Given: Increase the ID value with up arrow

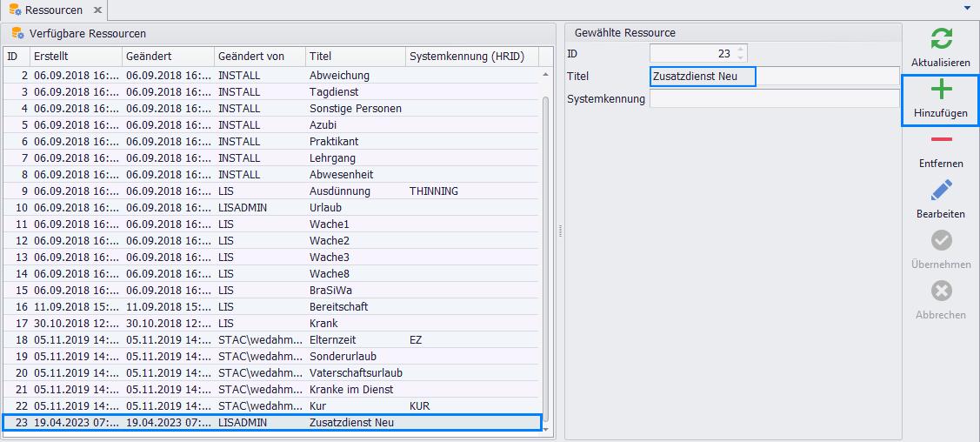Looking at the screenshot, I should click(740, 50).
